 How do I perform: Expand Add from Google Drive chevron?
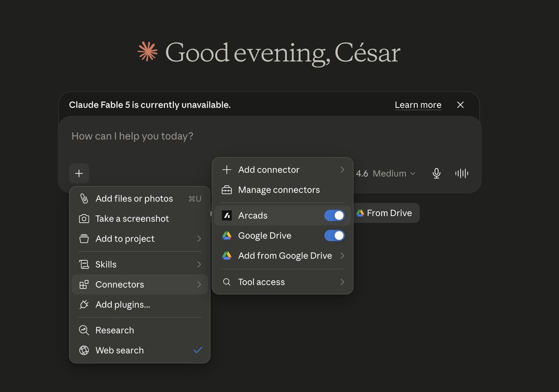(342, 256)
